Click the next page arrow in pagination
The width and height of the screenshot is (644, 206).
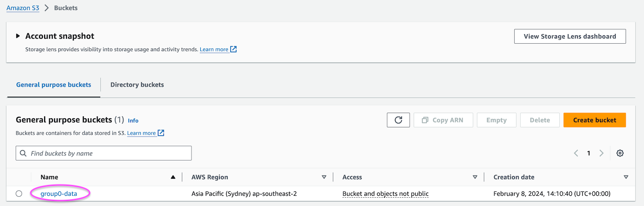[601, 153]
